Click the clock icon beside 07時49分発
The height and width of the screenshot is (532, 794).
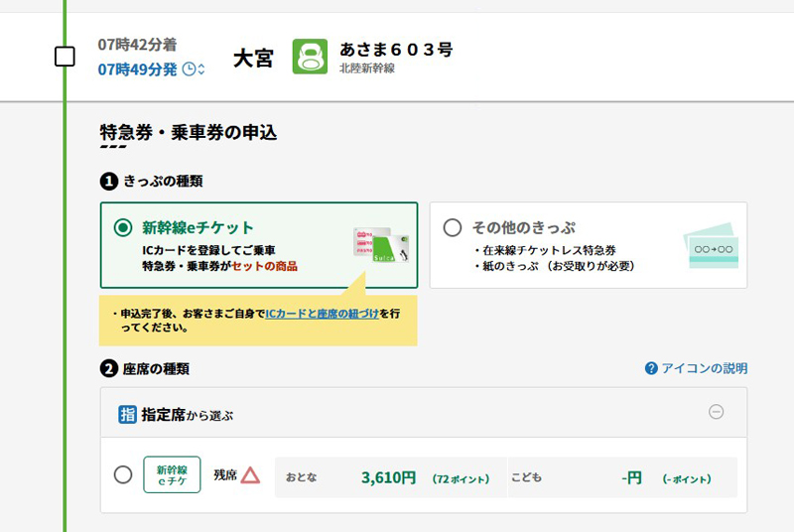click(190, 69)
